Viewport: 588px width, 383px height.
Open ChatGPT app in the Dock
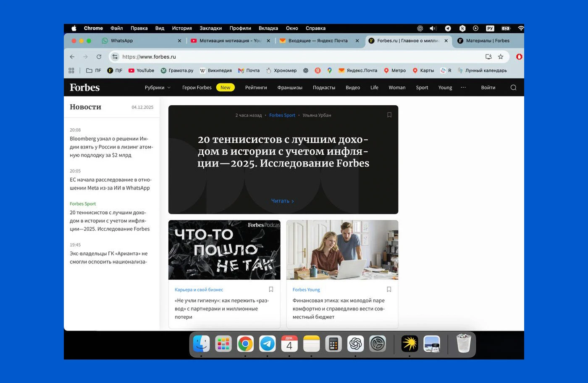[x=355, y=344]
